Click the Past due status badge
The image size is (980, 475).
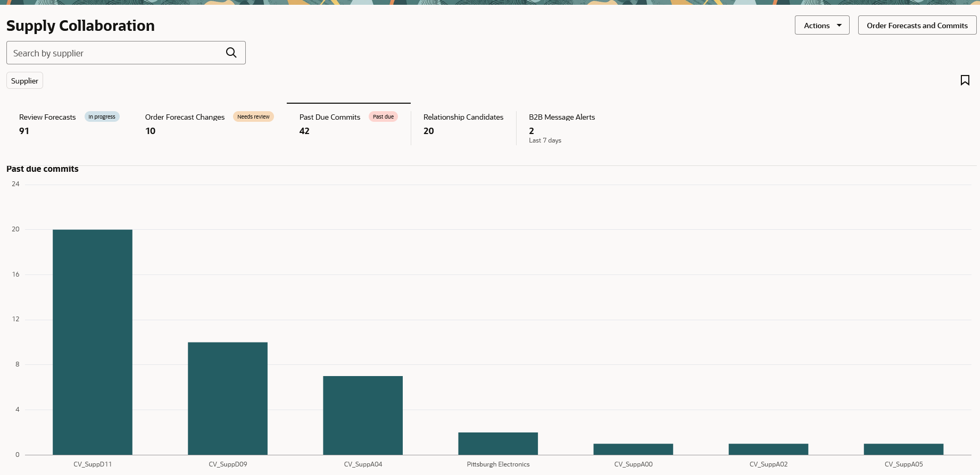tap(383, 116)
